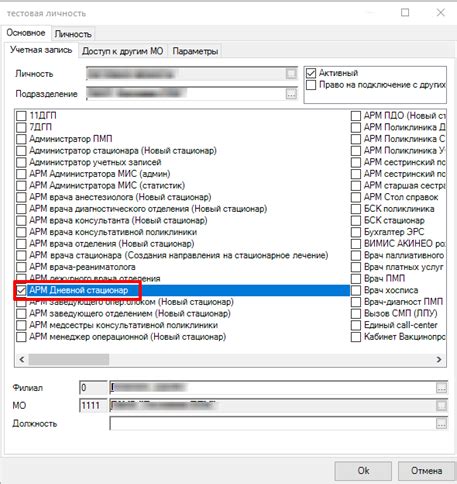Open ellipsis browse button for Должность field
Viewport: 457px width, 484px height.
pos(441,424)
